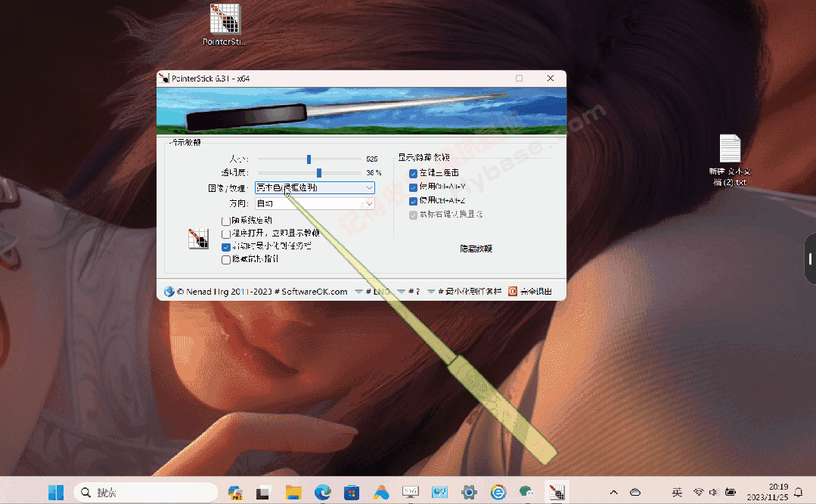Open the Windows Start menu

[x=56, y=492]
